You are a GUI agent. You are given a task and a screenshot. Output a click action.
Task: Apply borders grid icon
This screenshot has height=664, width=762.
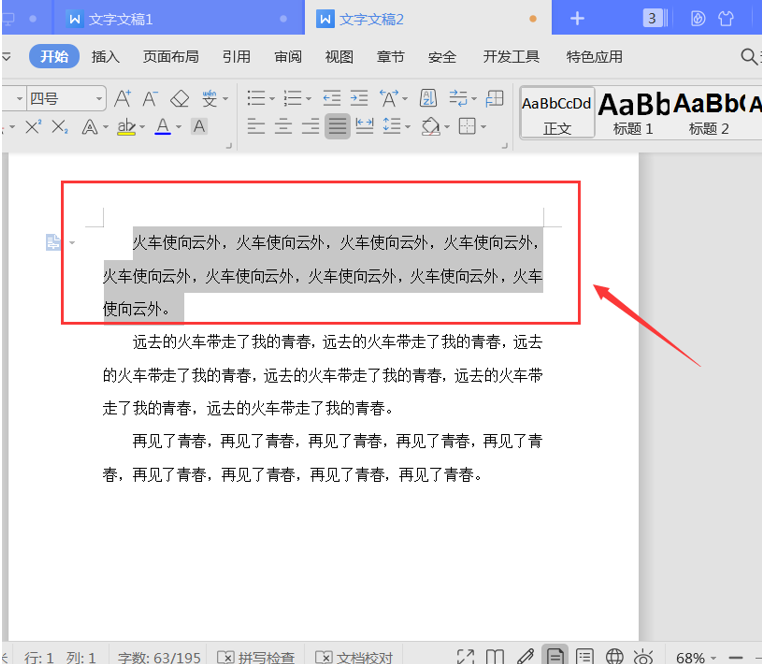click(x=467, y=127)
